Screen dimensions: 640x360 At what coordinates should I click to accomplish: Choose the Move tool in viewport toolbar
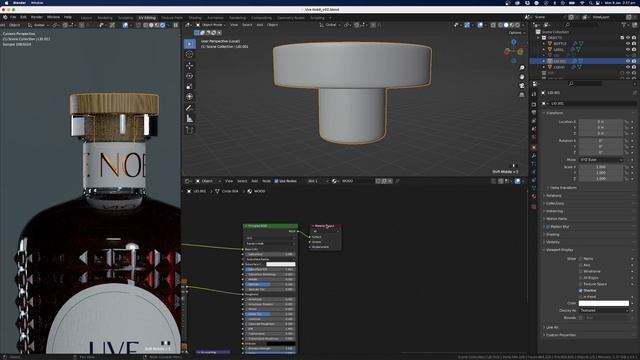(189, 65)
